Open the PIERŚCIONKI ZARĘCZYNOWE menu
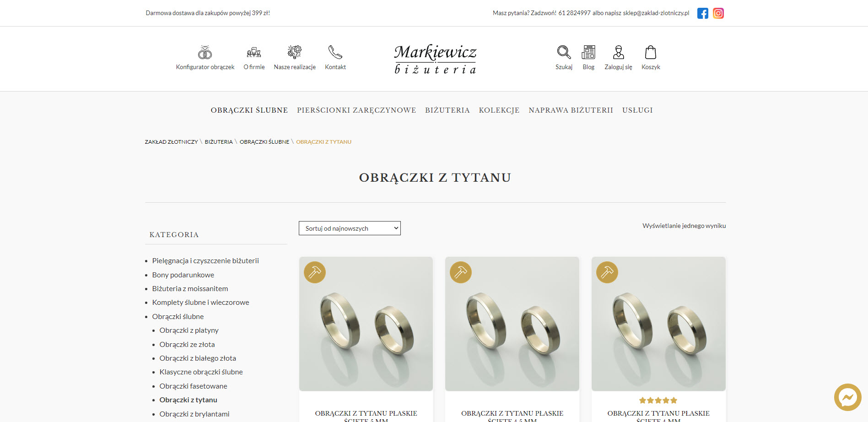868x422 pixels. point(356,110)
